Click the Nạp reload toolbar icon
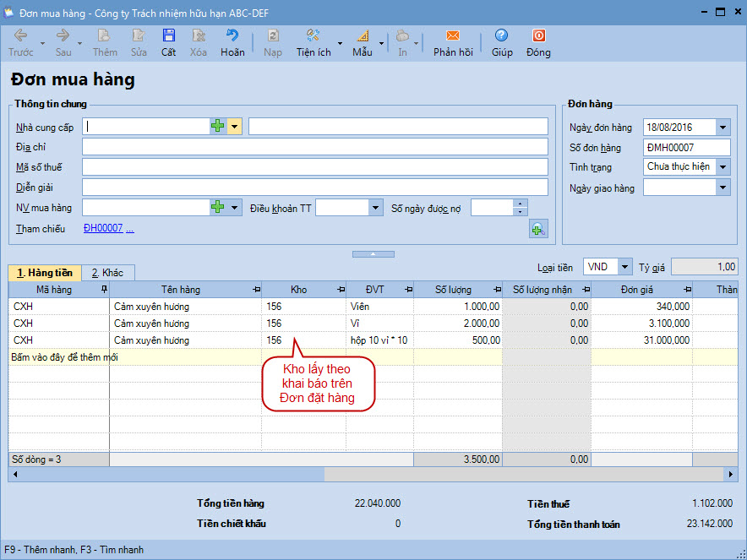 273,42
